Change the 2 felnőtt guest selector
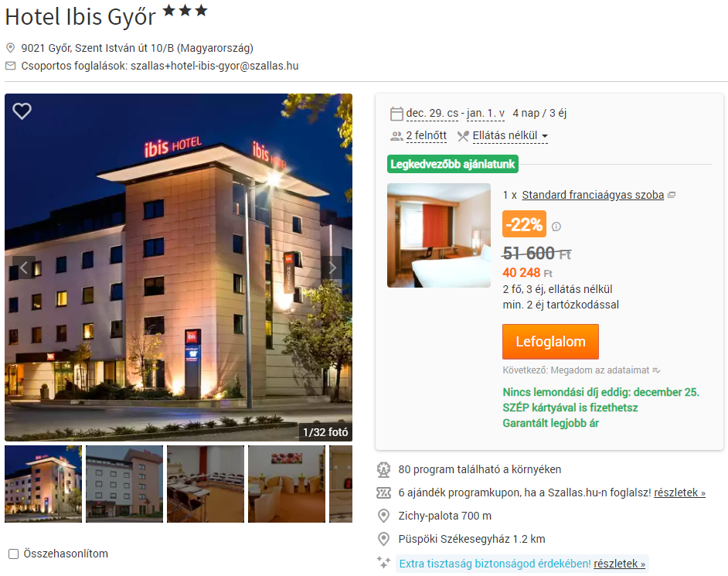This screenshot has height=576, width=728. (x=427, y=135)
